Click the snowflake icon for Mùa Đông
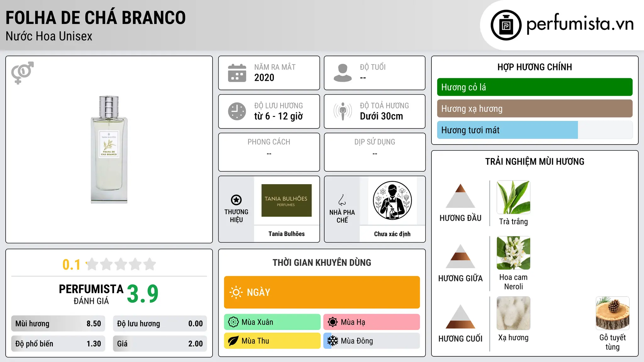The height and width of the screenshot is (362, 644). [x=333, y=341]
